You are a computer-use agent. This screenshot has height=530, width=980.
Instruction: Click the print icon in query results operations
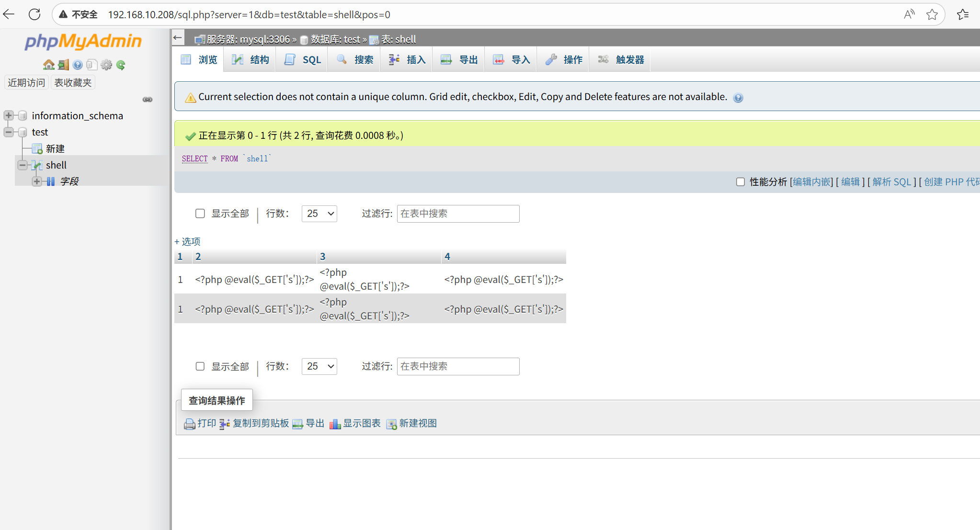click(x=190, y=424)
